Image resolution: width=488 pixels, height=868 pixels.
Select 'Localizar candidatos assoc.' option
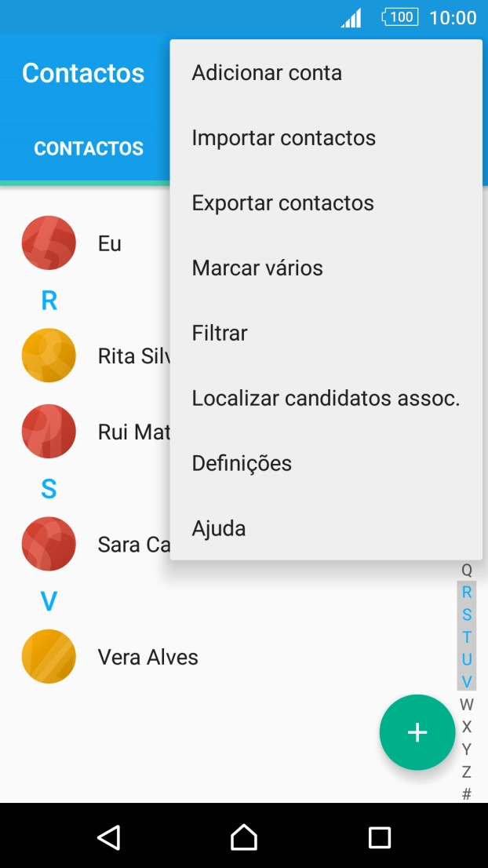(x=326, y=398)
